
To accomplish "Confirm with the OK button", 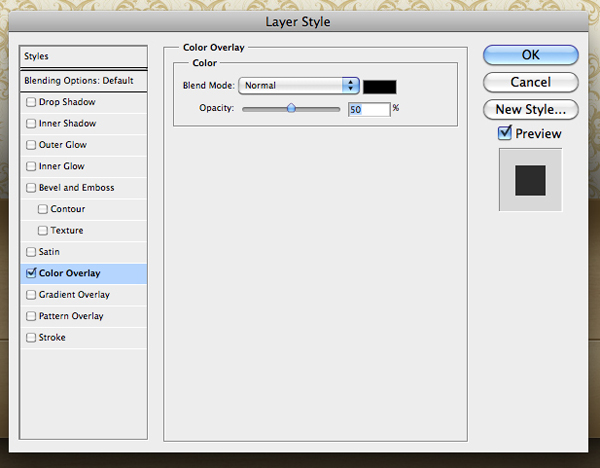I will pos(531,55).
